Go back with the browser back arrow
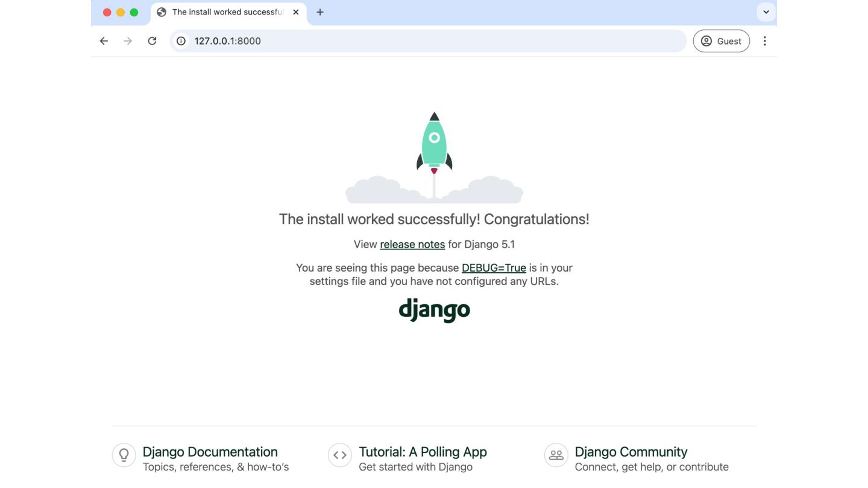This screenshot has width=868, height=488. 104,41
